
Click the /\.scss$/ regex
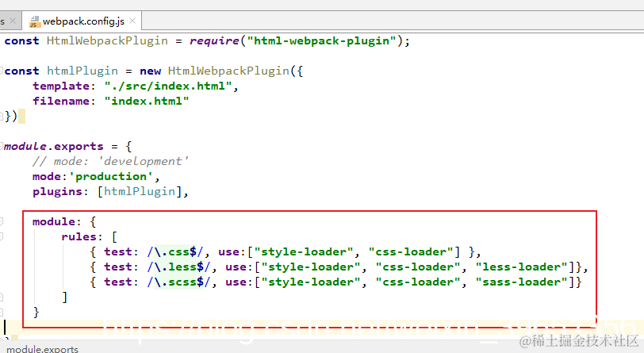pyautogui.click(x=178, y=282)
